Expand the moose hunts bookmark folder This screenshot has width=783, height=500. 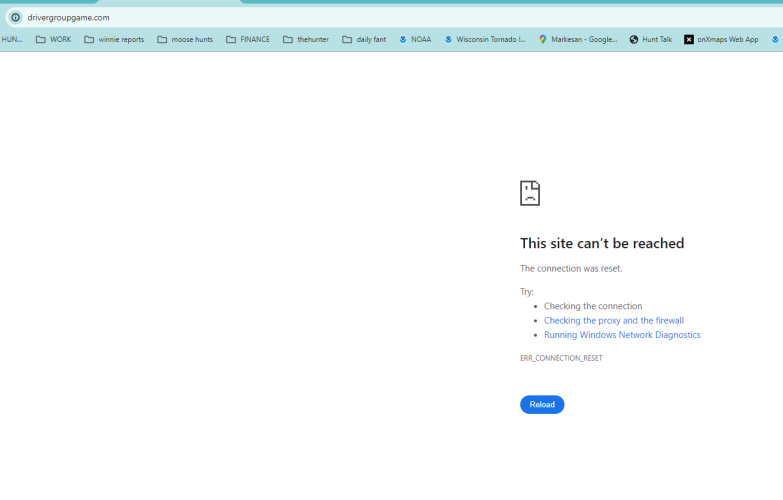click(185, 39)
